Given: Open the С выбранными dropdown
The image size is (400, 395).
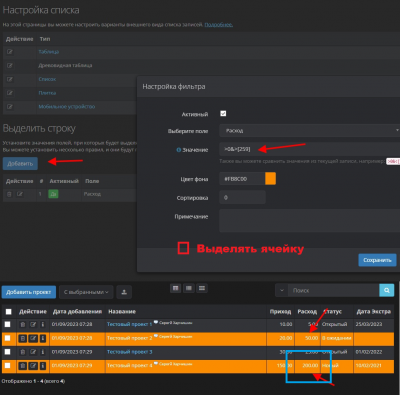Looking at the screenshot, I should (86, 292).
